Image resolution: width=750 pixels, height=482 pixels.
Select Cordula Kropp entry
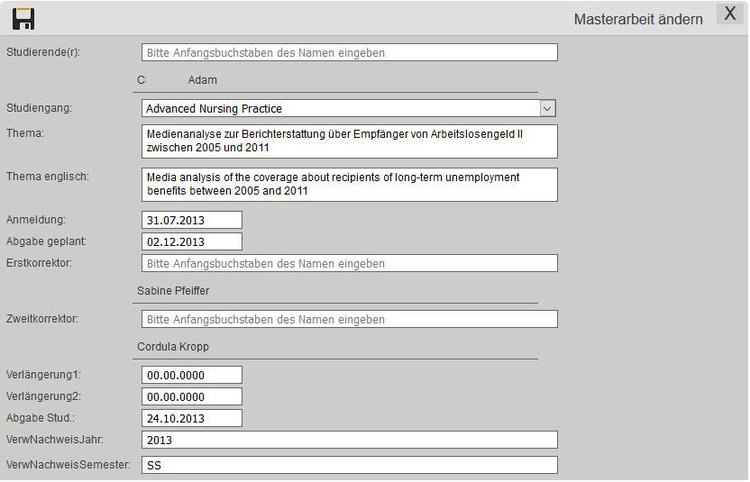(x=180, y=346)
